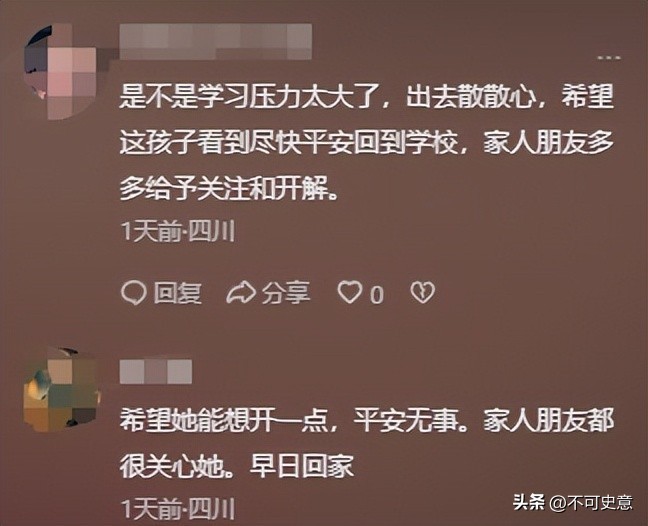
Task: Click the like count 0
Action: coord(376,295)
